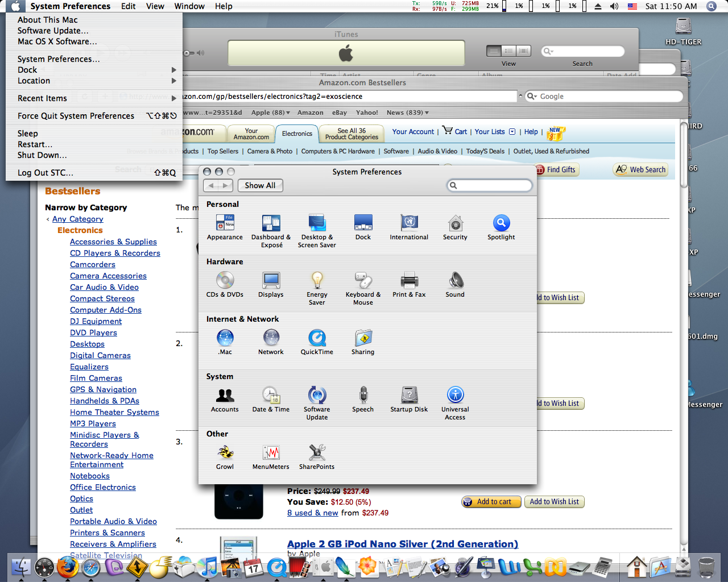
Task: Expand the Dock submenu in Apple menu
Action: point(94,70)
